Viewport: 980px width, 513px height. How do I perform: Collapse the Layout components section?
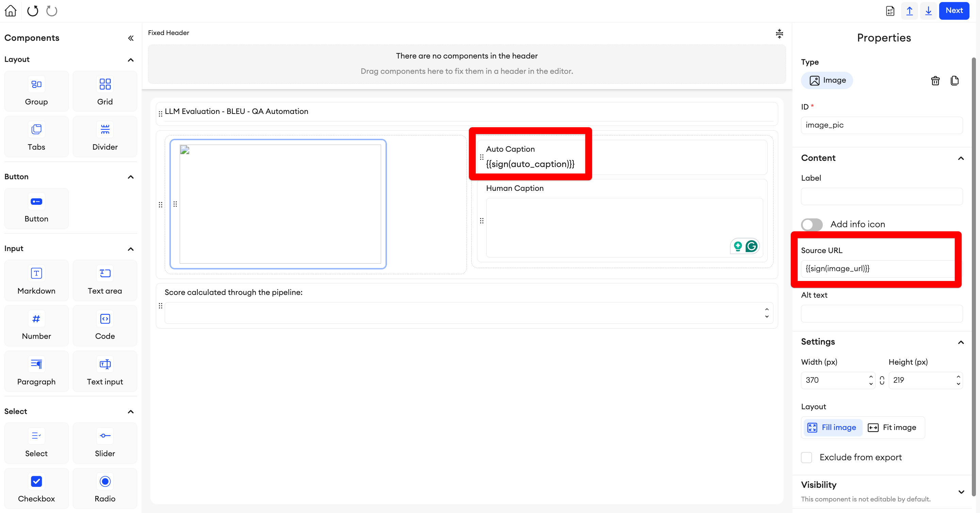click(131, 60)
